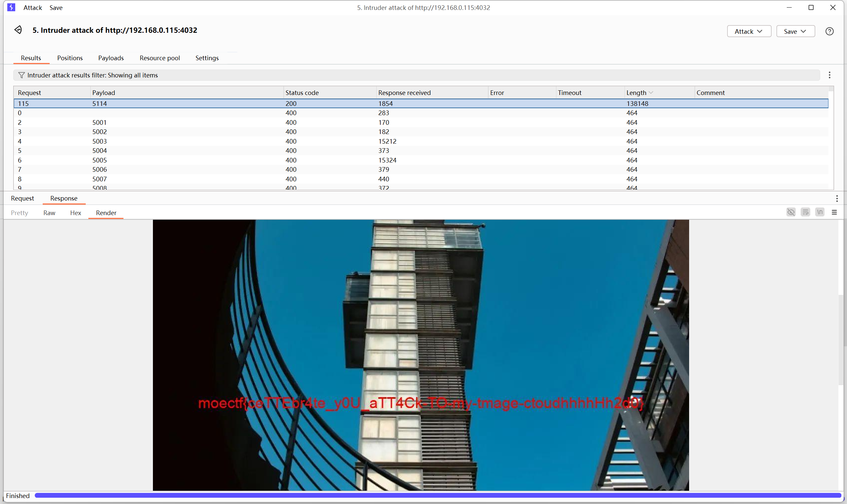This screenshot has width=847, height=504.
Task: Select the Response message tab
Action: click(64, 198)
